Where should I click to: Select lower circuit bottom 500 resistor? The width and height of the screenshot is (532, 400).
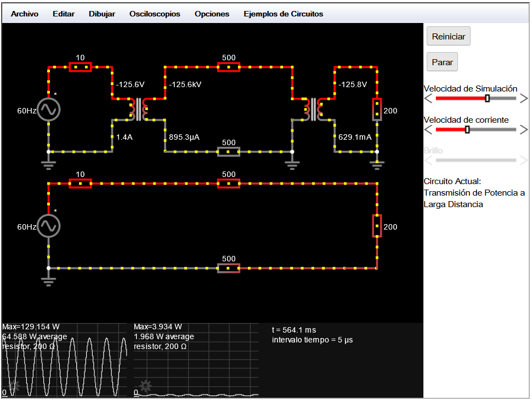click(229, 268)
